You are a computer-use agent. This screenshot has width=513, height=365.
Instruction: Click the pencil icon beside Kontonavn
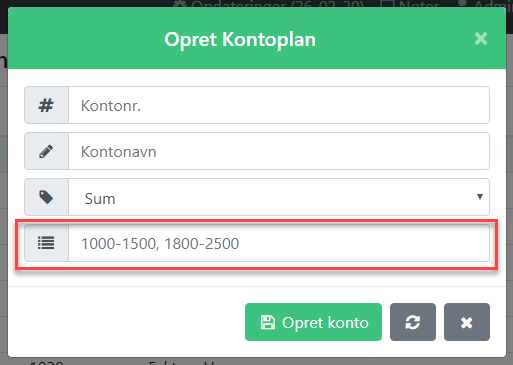[x=46, y=151]
